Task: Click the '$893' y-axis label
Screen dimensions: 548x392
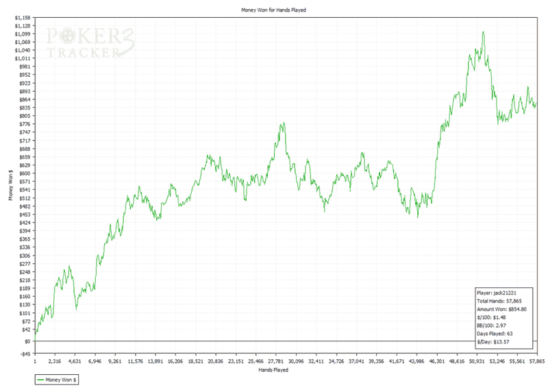Action: 25,91
